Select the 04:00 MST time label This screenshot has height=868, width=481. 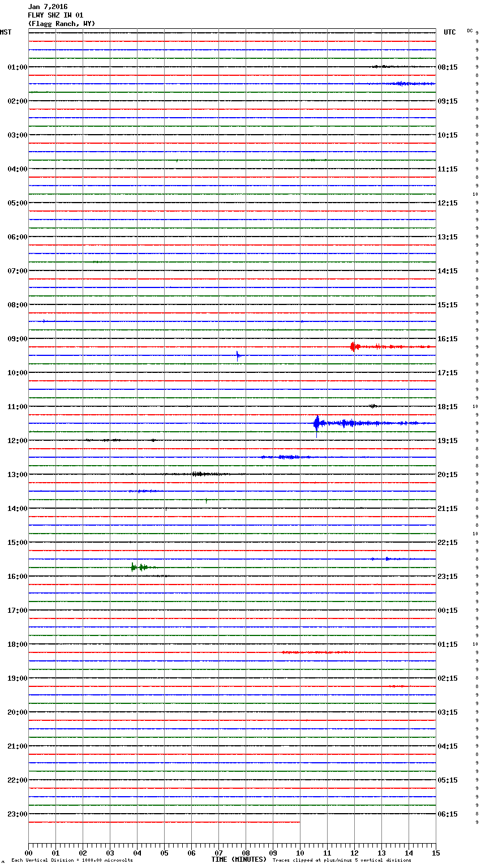(17, 169)
